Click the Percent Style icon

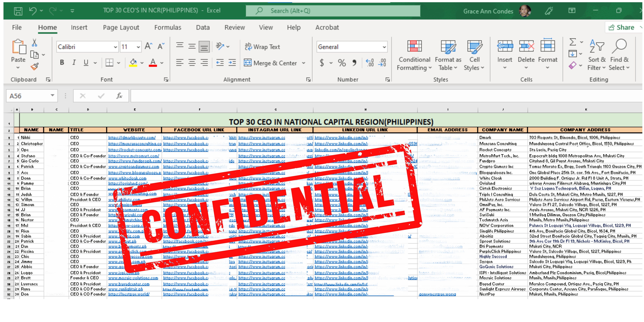pyautogui.click(x=342, y=63)
